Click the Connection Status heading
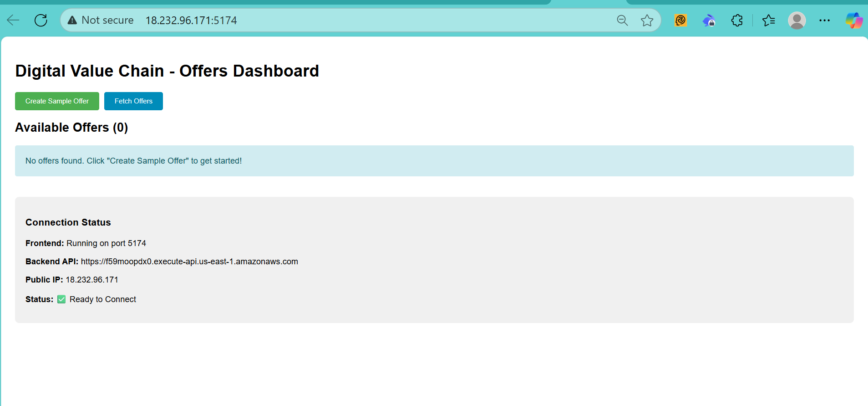Viewport: 868px width, 406px height. 68,222
